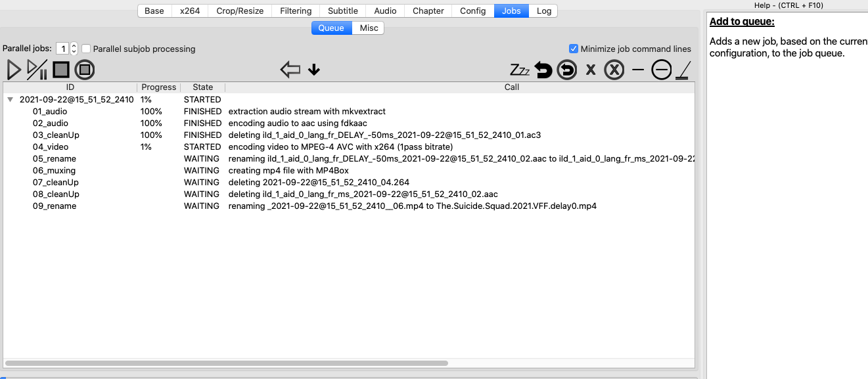
Task: Adjust the Parallel jobs stepper arrows
Action: coord(74,49)
